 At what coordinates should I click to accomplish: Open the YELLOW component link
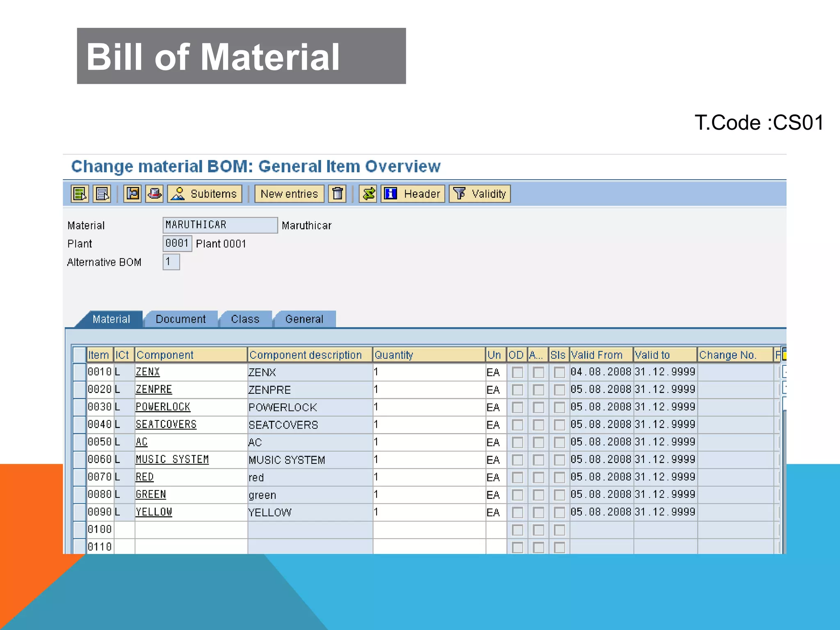[x=154, y=512]
